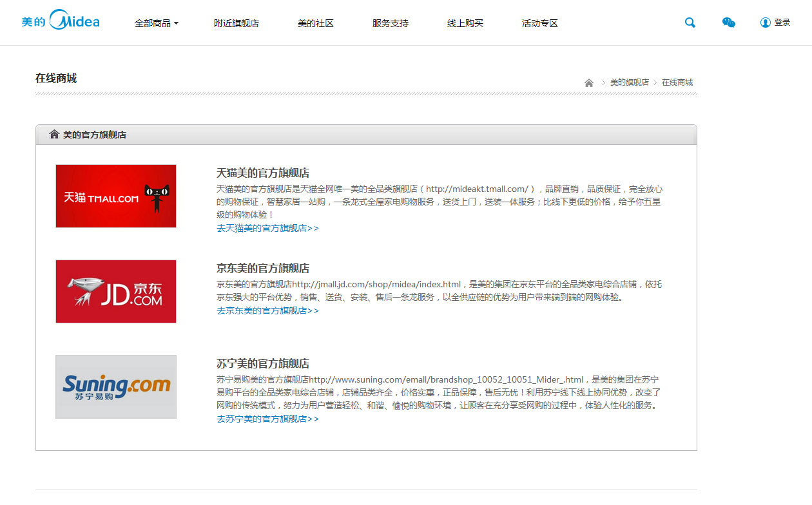The height and width of the screenshot is (505, 812).
Task: Open the Suning.com store banner image
Action: 116,386
